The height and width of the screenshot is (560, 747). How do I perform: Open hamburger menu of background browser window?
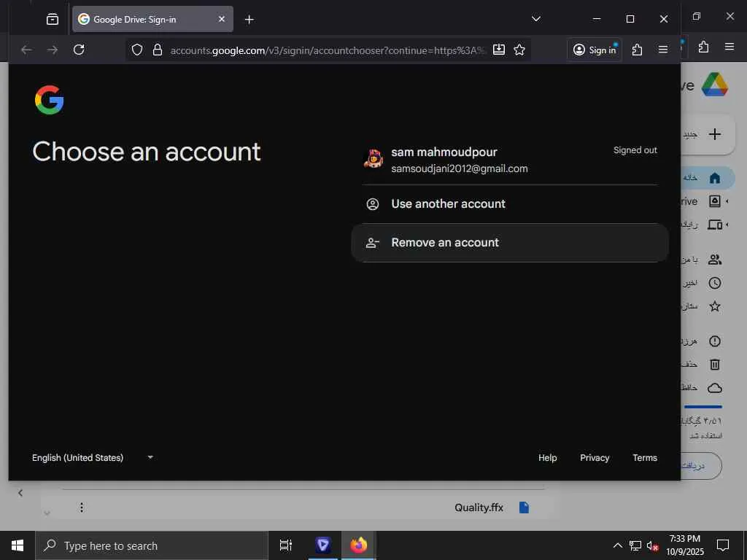pyautogui.click(x=729, y=47)
